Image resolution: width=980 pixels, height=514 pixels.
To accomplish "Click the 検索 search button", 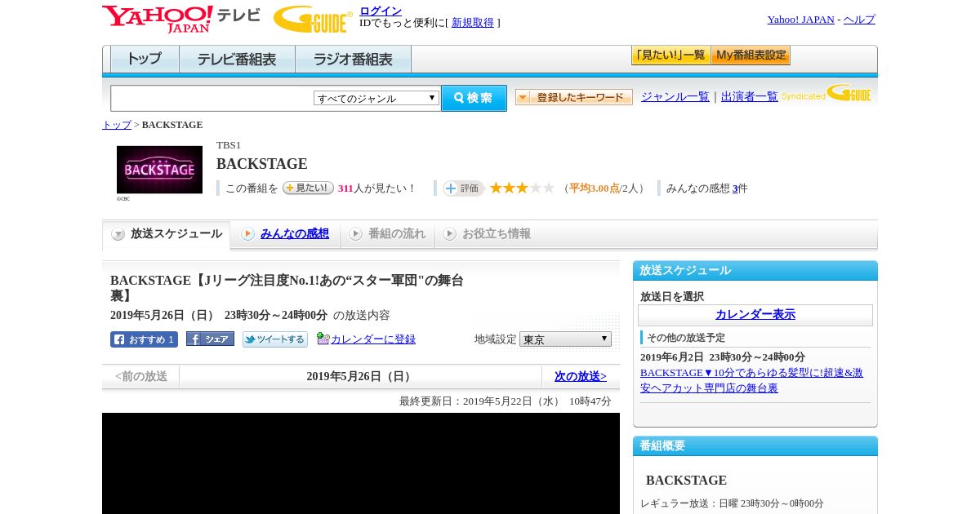I will click(x=474, y=98).
